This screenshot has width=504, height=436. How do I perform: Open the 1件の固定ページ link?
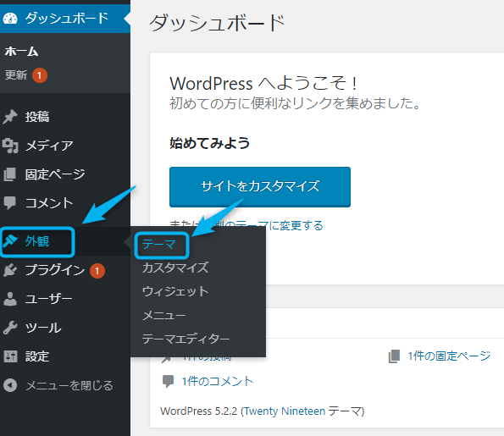(449, 356)
